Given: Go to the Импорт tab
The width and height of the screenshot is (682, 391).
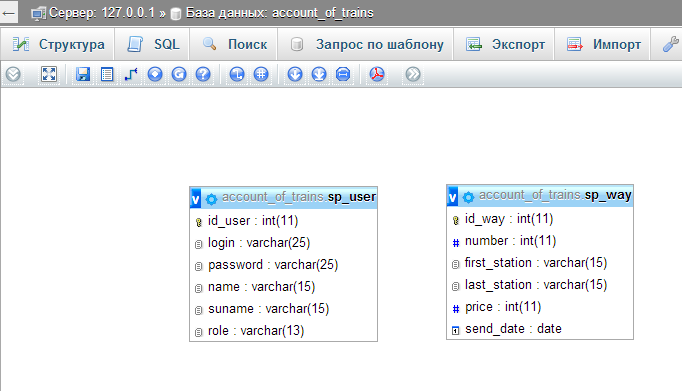Looking at the screenshot, I should [603, 44].
